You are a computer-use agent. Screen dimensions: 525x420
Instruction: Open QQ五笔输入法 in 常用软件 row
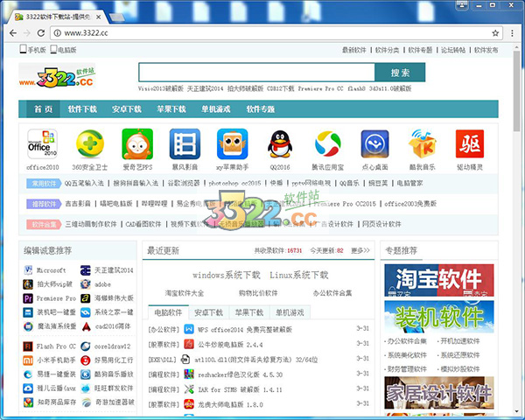84,183
